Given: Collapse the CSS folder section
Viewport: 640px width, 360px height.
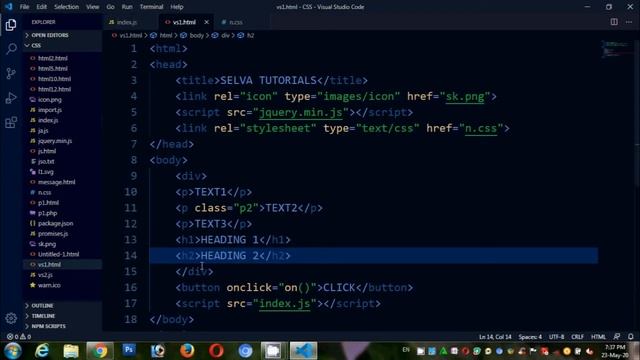Looking at the screenshot, I should [x=36, y=46].
